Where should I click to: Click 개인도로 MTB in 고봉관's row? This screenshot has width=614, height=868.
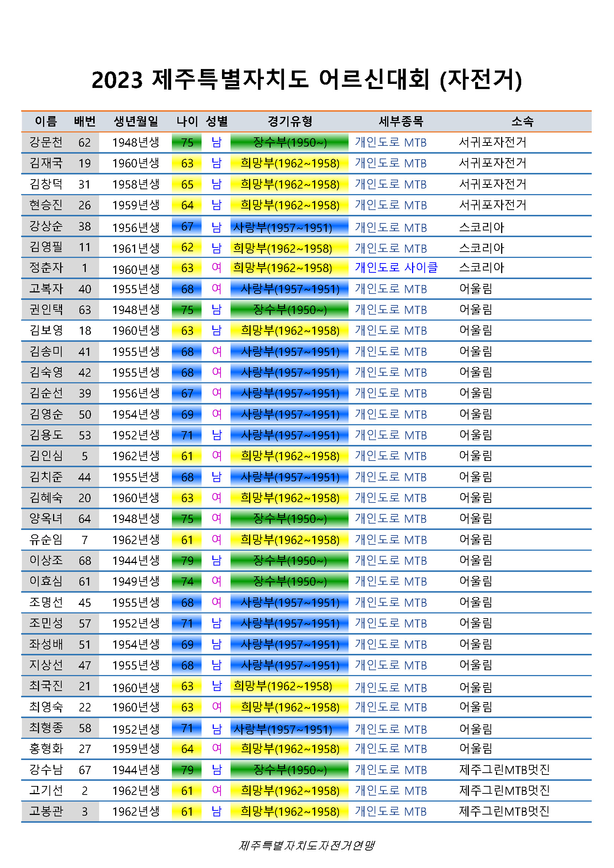pyautogui.click(x=391, y=812)
